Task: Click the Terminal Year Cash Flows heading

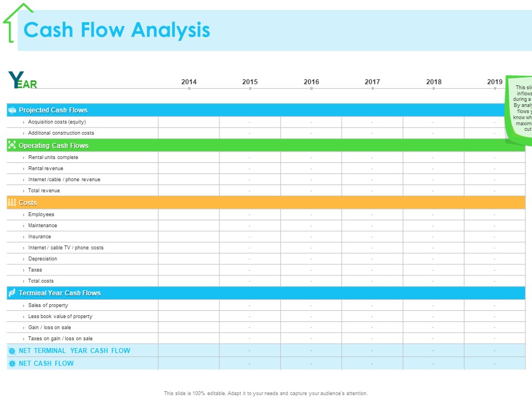Action: coord(60,293)
